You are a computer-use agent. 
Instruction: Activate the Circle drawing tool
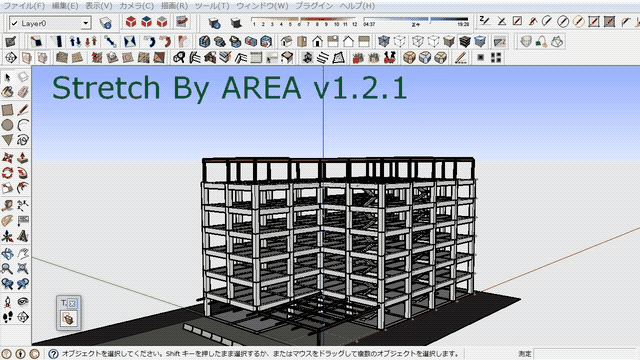[x=7, y=125]
